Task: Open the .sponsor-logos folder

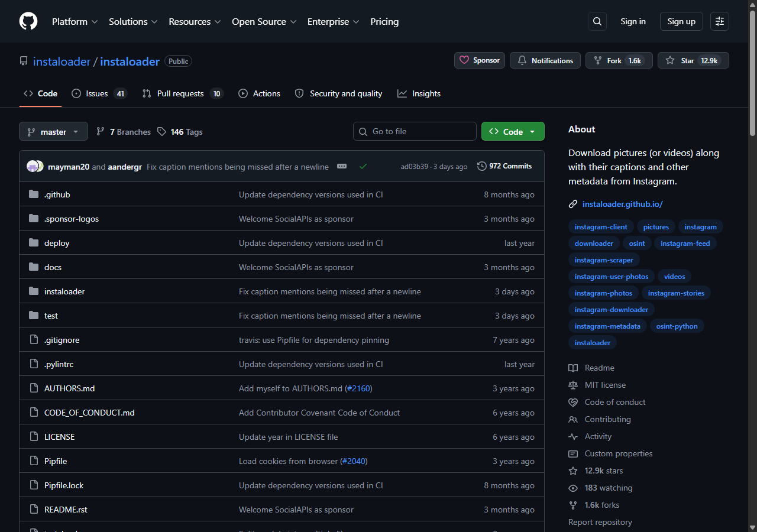Action: [72, 219]
